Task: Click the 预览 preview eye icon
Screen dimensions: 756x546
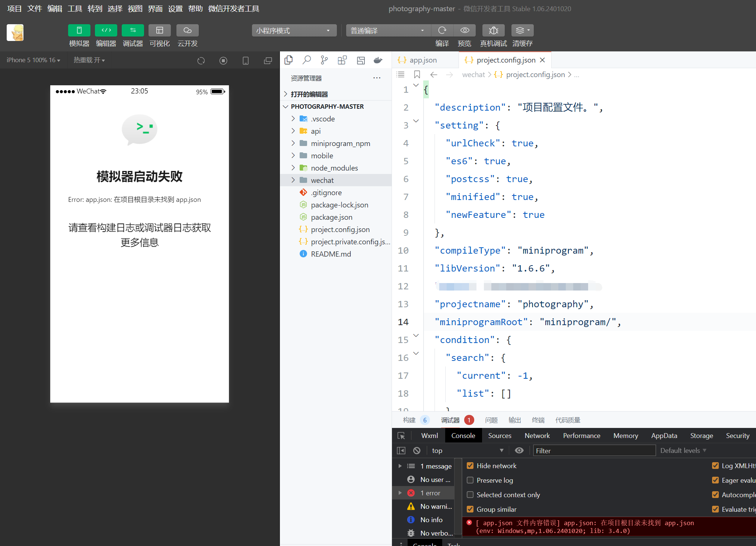Action: (x=465, y=30)
